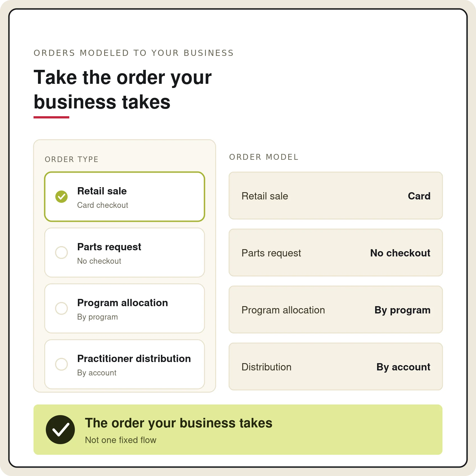Image resolution: width=476 pixels, height=476 pixels.
Task: Click the ORDER MODEL section heading
Action: 264,157
